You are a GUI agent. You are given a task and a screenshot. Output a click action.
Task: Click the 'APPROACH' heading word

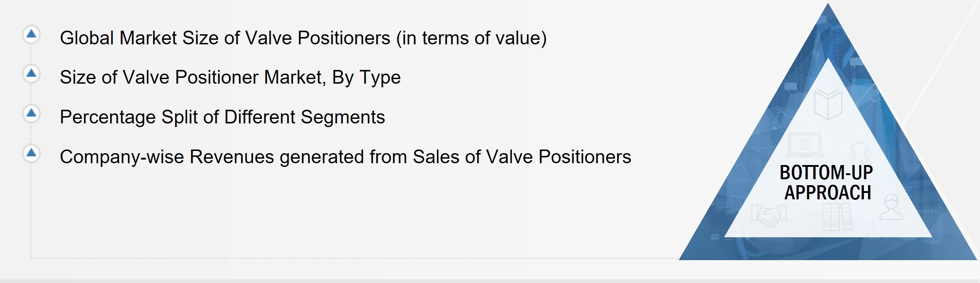[828, 192]
